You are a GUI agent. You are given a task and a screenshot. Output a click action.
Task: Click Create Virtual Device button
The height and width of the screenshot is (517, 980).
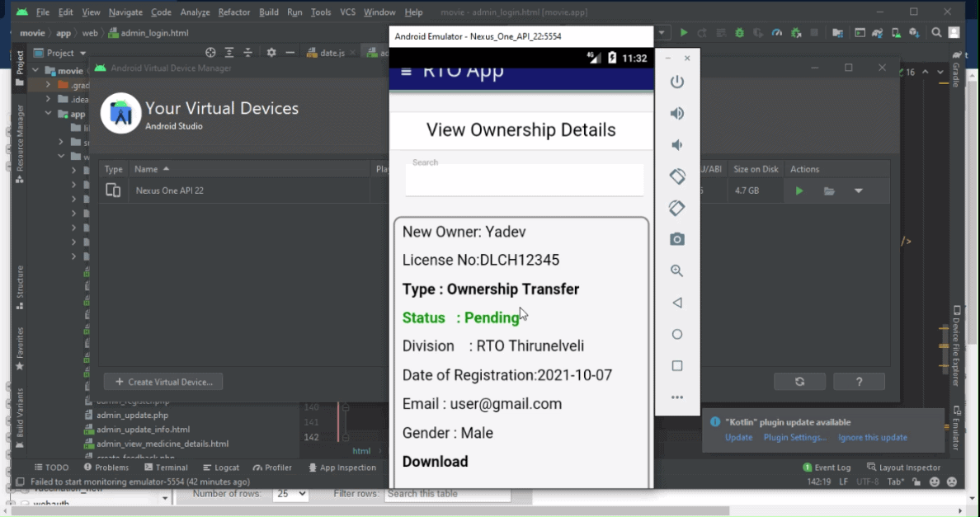[x=163, y=382]
